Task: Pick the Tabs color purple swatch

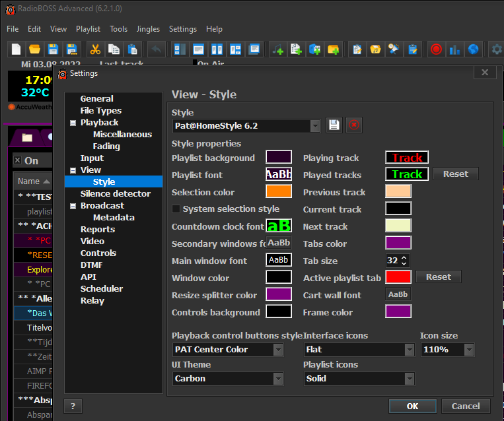Action: pos(398,243)
